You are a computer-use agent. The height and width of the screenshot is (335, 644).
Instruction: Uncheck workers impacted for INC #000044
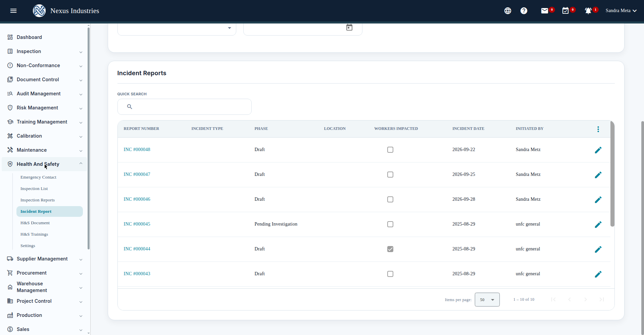click(390, 249)
